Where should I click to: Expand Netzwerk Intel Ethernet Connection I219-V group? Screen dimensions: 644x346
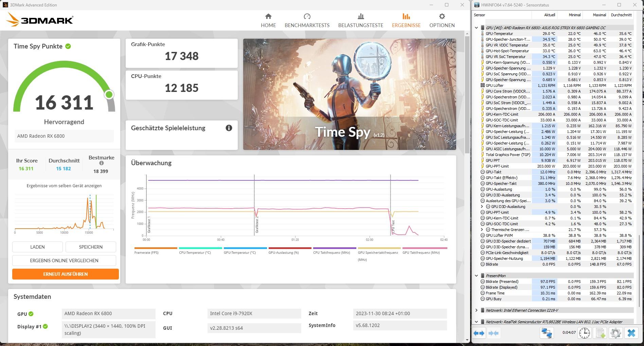(477, 310)
